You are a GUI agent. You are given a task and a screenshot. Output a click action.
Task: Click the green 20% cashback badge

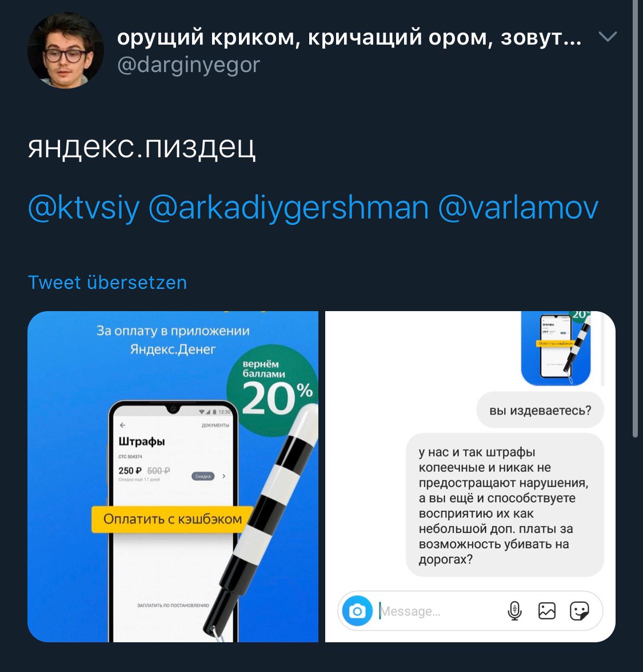click(273, 390)
